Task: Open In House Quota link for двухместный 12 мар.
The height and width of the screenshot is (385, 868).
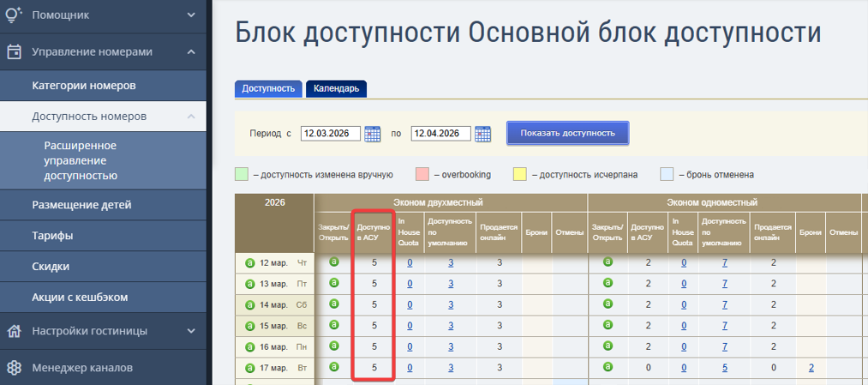Action: click(410, 262)
